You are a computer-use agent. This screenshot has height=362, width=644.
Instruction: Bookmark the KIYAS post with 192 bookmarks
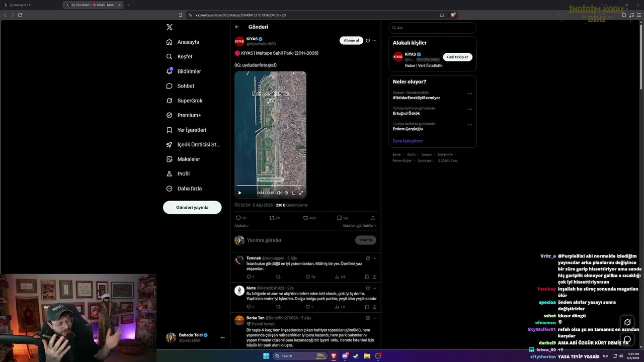point(339,218)
